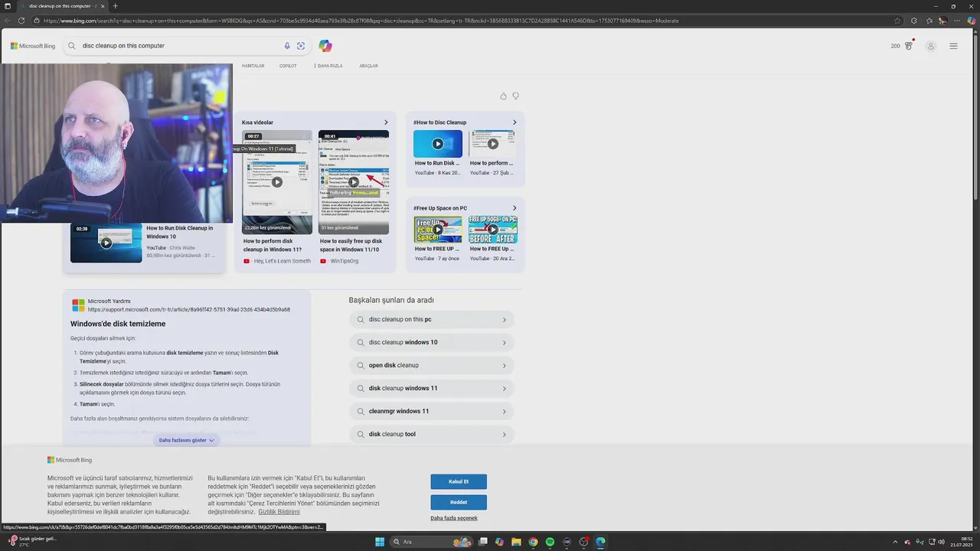
Task: Click the profile avatar icon
Action: [x=931, y=46]
